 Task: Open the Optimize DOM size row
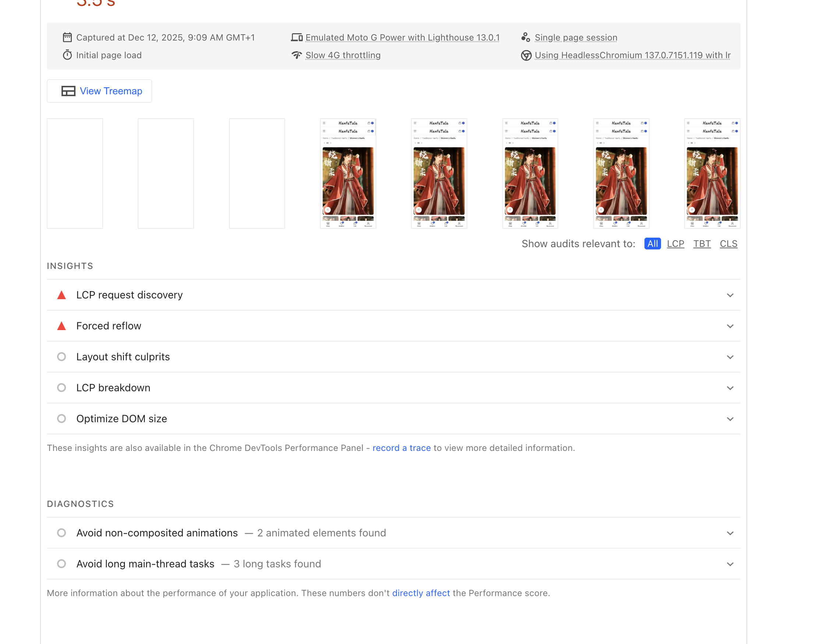coord(122,419)
